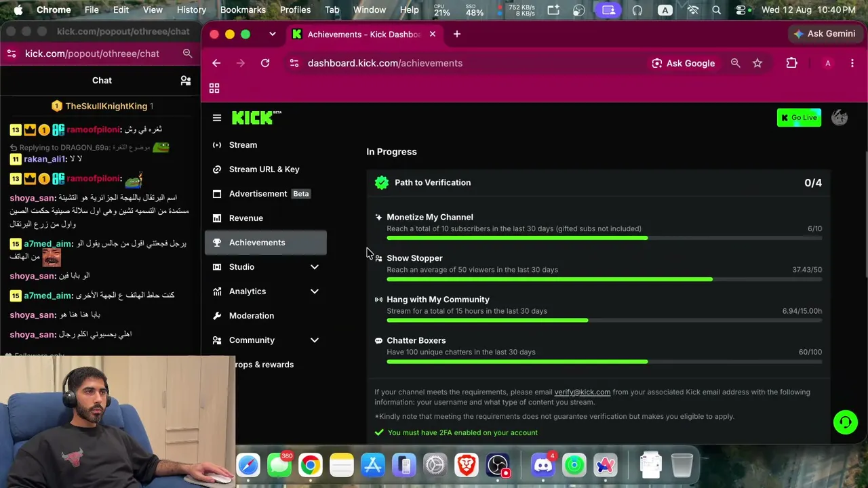Click the magnifier icon in popout chat address bar
This screenshot has height=488, width=868.
coord(187,54)
